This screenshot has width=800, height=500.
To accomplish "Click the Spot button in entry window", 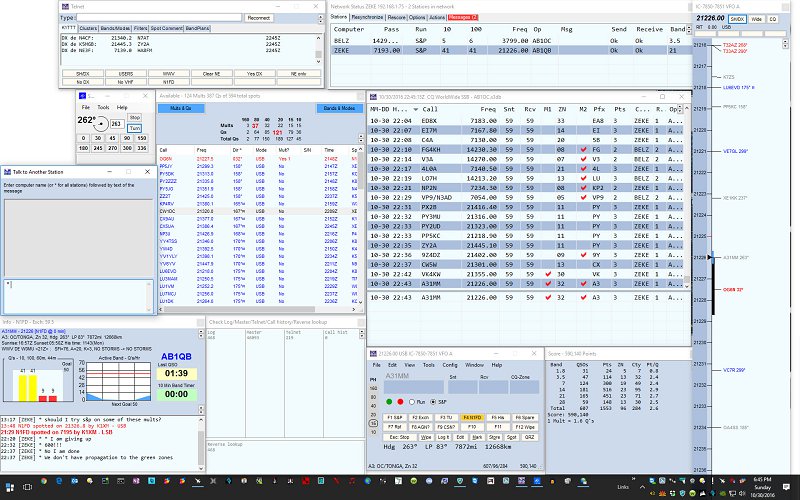I will pos(512,437).
